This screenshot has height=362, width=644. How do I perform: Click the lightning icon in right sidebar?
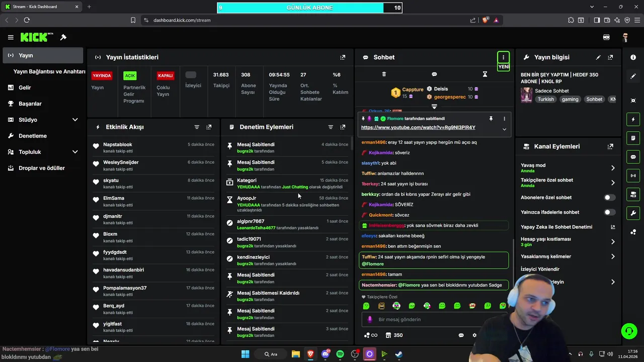click(x=633, y=120)
